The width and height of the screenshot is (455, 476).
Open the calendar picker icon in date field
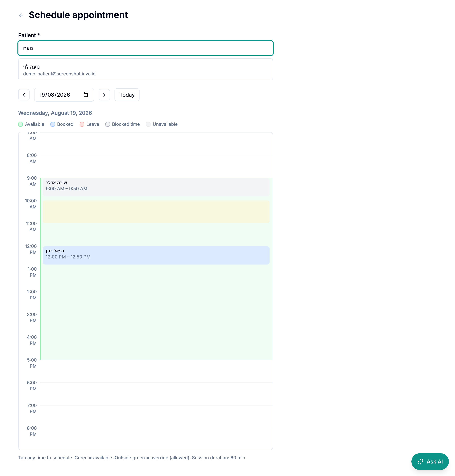click(86, 95)
